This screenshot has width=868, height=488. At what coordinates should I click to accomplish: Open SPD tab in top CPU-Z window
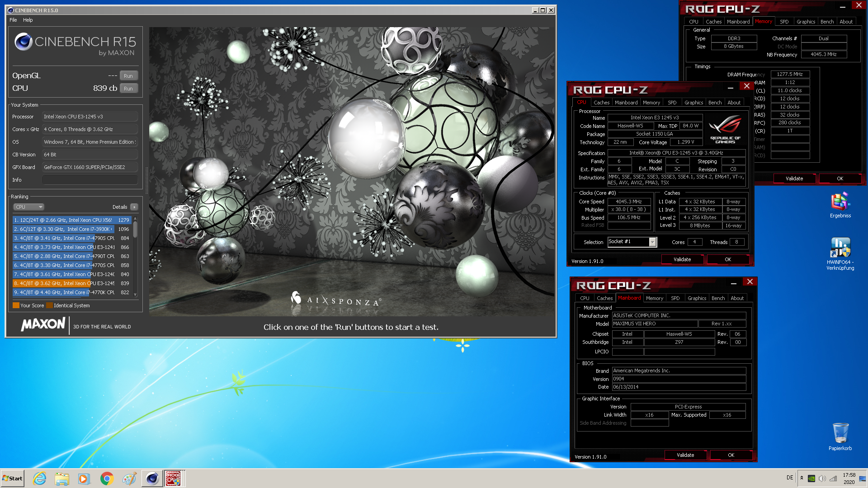[784, 22]
